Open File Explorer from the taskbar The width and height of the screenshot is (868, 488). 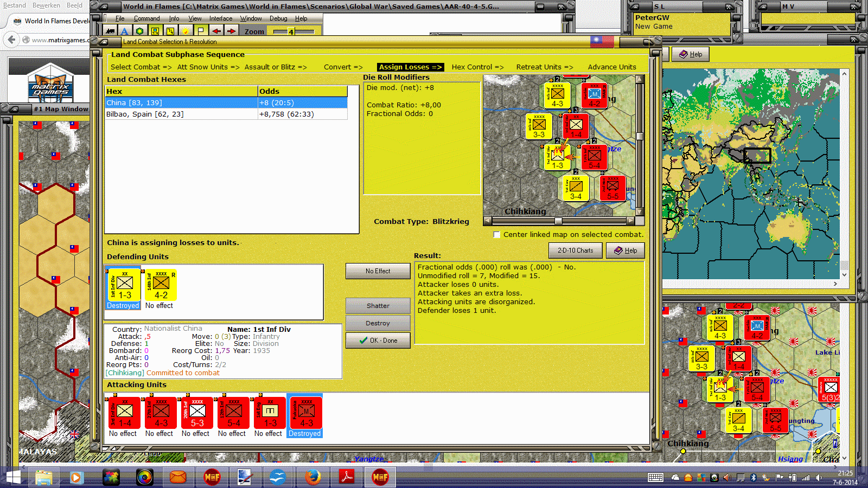tap(44, 478)
